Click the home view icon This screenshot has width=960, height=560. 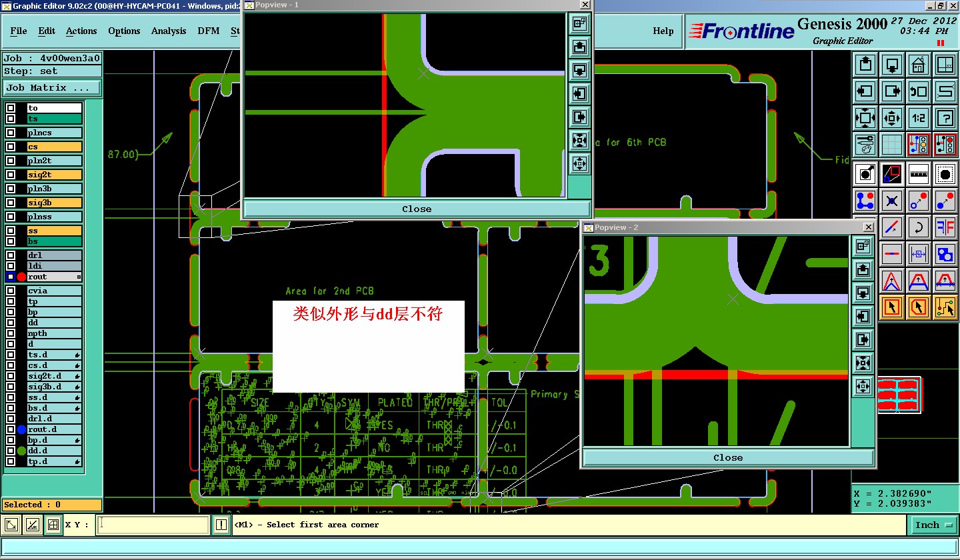pos(919,65)
